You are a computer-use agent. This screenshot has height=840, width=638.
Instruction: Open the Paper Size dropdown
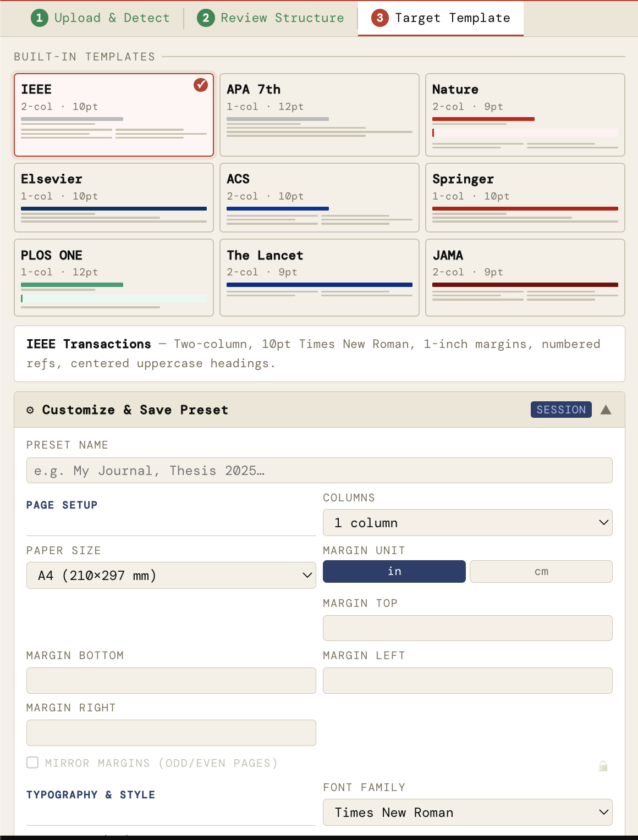171,576
